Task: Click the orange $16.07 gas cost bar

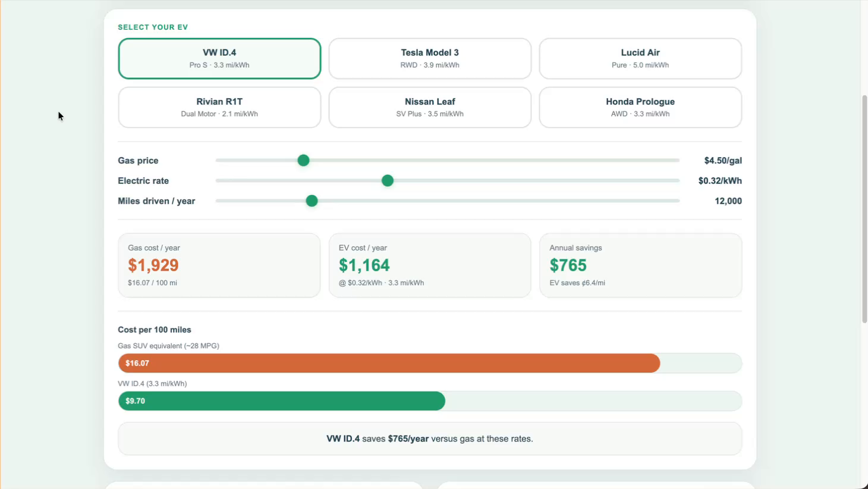Action: [389, 363]
